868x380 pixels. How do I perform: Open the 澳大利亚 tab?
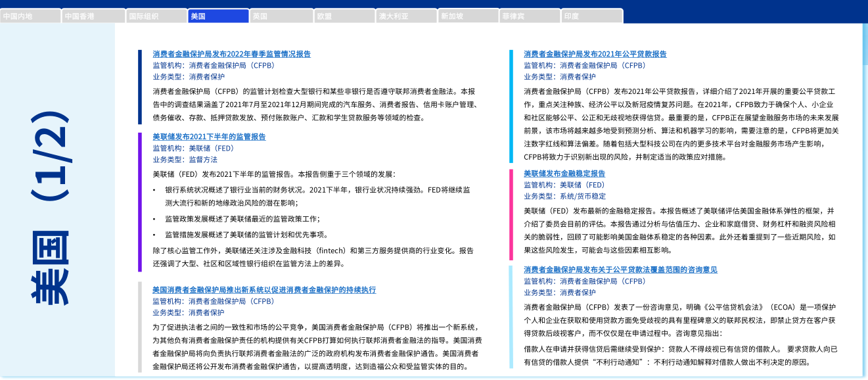[x=405, y=16]
